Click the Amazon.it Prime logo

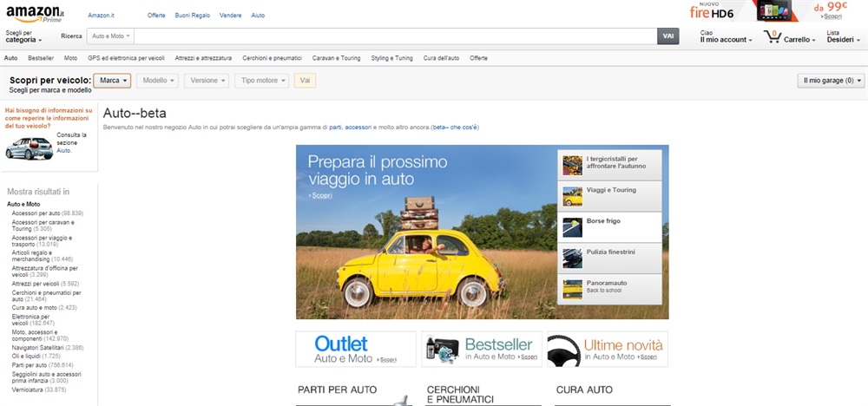[x=34, y=14]
